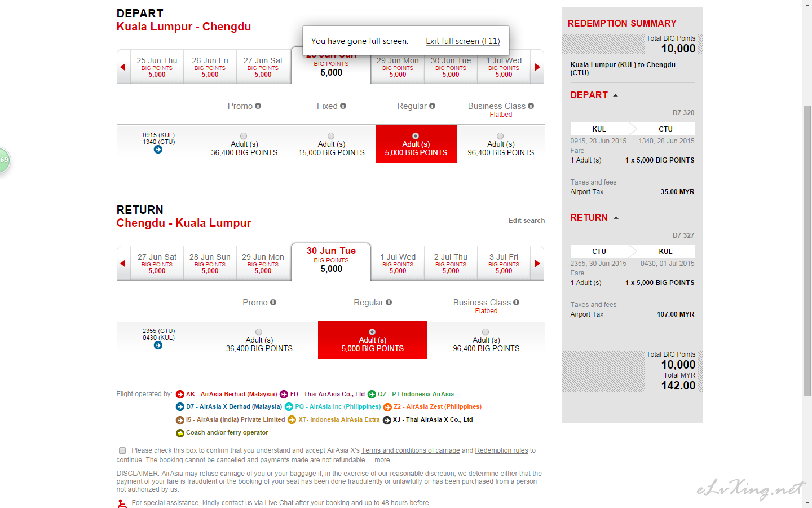Select return Regular fare 5,000 BIG Points
The image size is (812, 508).
click(x=372, y=332)
